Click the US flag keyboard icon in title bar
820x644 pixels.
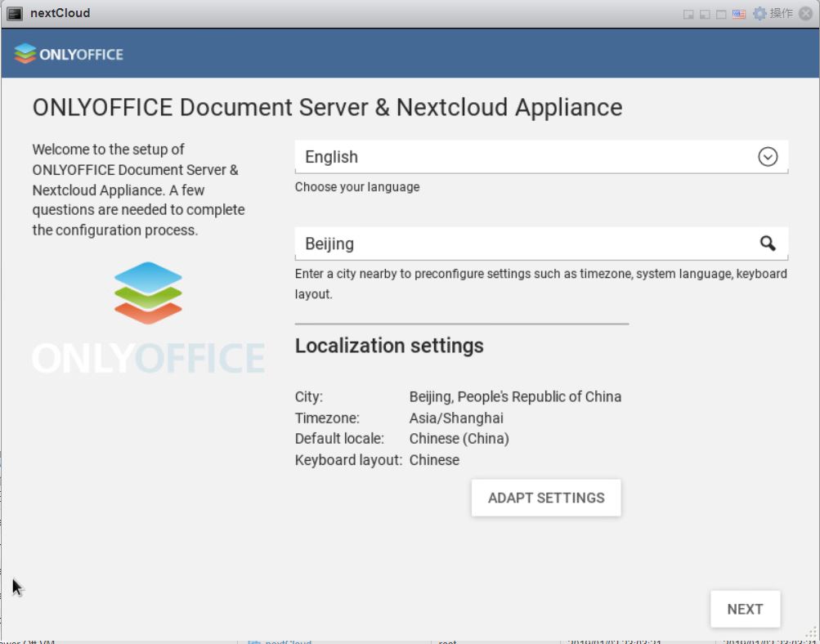click(x=738, y=14)
